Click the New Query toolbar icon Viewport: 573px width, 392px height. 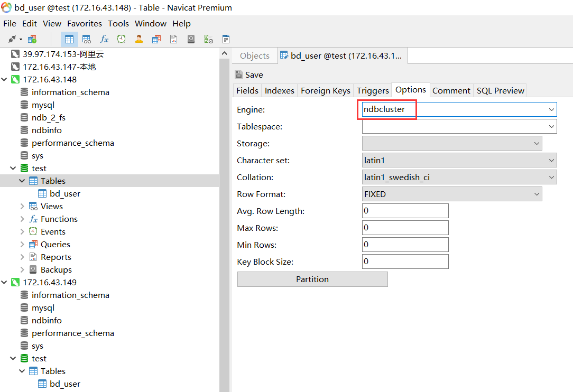[x=32, y=39]
